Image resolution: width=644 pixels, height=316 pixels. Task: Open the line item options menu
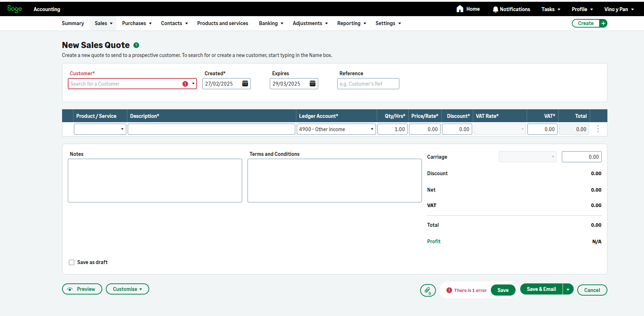point(598,129)
